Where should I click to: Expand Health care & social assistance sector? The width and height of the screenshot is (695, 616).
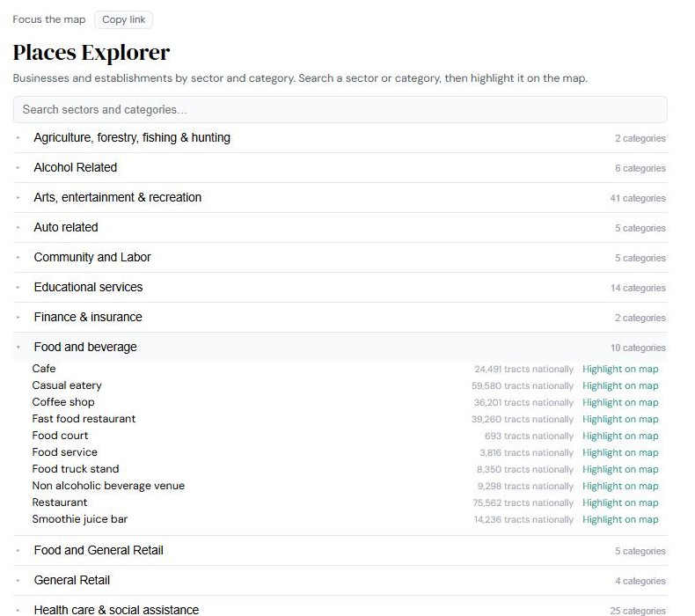click(x=340, y=606)
